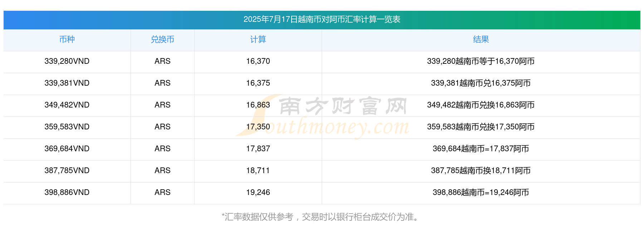
Task: Click the 兑换币 column header
Action: point(162,39)
